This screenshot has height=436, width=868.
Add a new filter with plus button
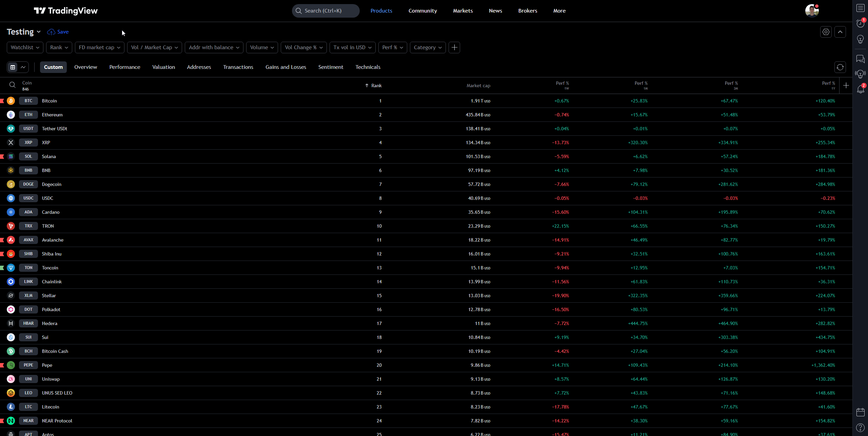coord(454,48)
